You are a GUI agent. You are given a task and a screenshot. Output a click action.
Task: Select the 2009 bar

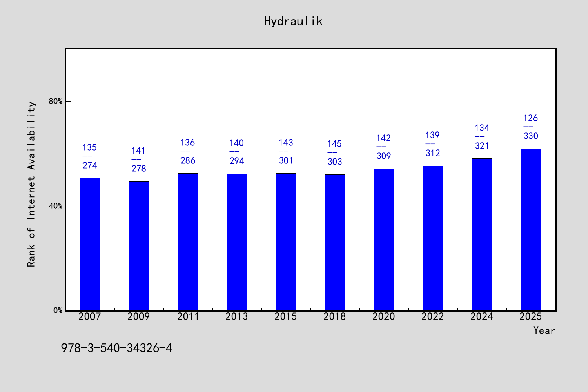click(x=139, y=246)
